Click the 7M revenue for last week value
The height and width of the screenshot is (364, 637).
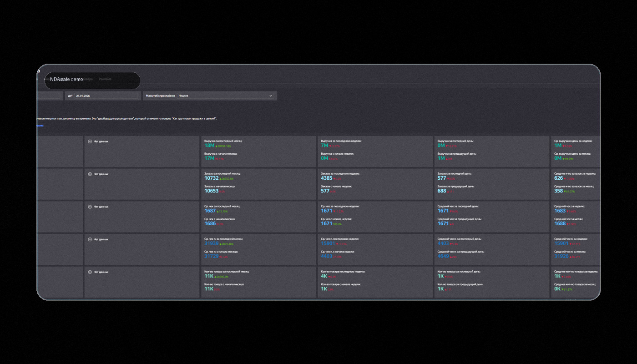coord(324,146)
